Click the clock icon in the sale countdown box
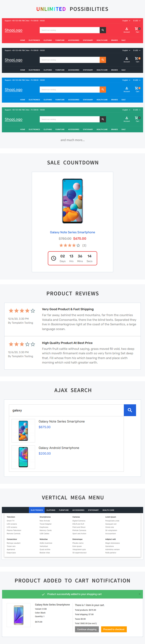 [53, 259]
